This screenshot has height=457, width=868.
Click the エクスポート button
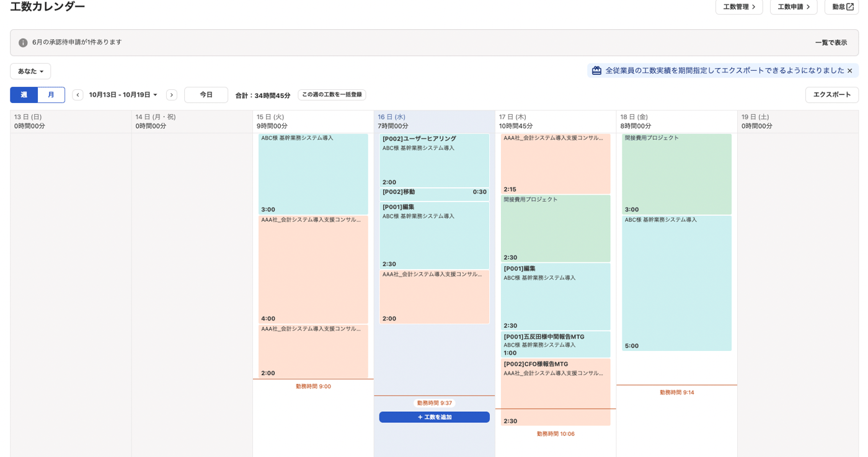tap(832, 95)
